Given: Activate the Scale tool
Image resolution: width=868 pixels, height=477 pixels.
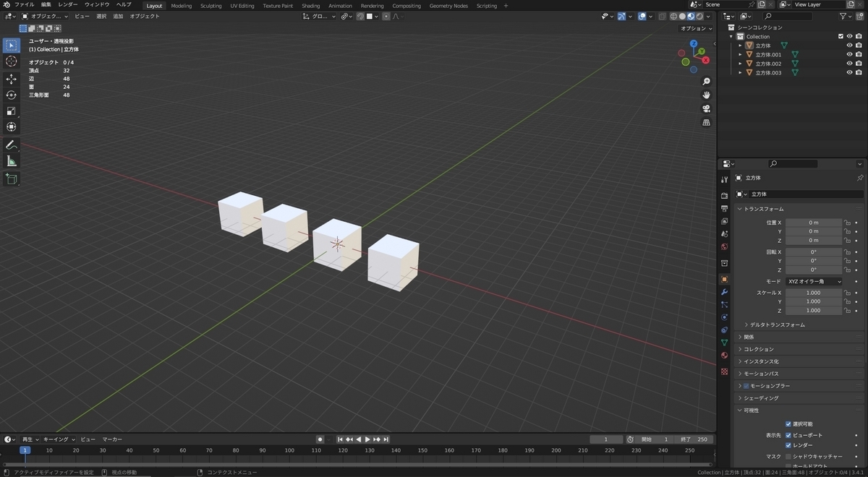Looking at the screenshot, I should coord(11,111).
